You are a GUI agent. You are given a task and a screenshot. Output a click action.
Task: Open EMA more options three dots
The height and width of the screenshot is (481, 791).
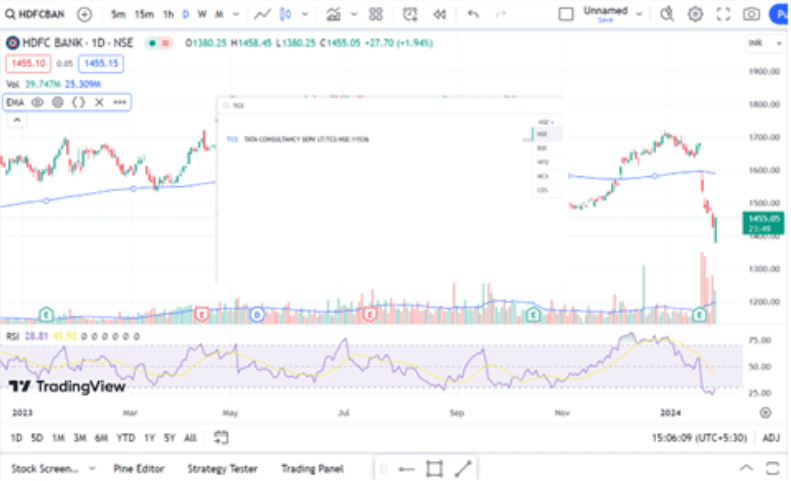click(x=120, y=102)
